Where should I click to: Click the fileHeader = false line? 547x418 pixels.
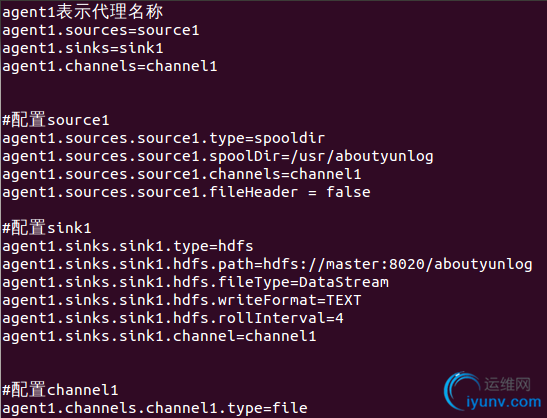186,193
